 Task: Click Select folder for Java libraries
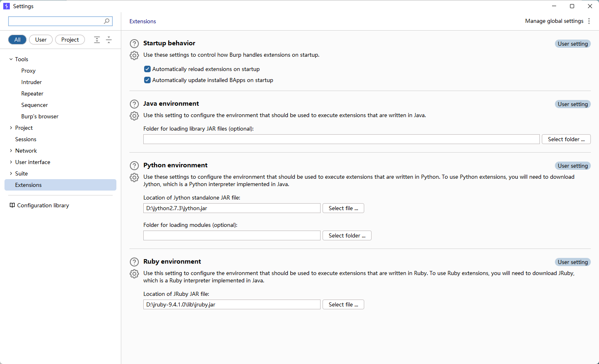point(566,139)
